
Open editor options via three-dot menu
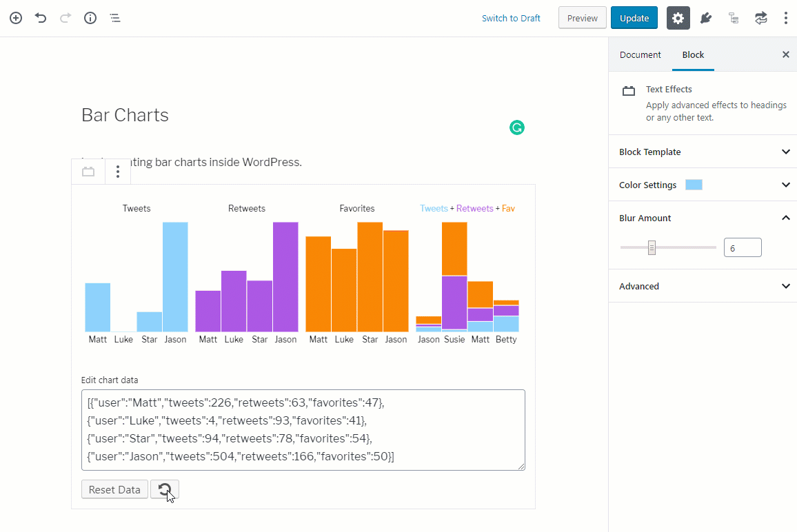tap(787, 17)
